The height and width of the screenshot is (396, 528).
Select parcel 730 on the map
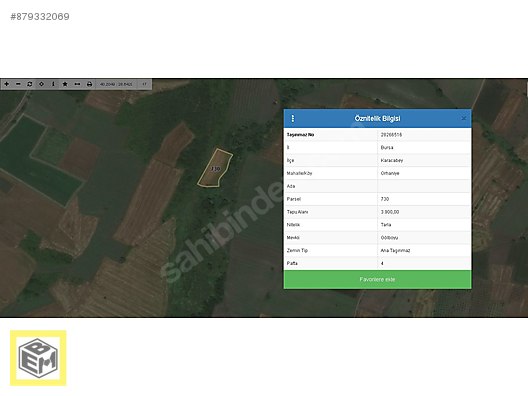click(x=215, y=168)
